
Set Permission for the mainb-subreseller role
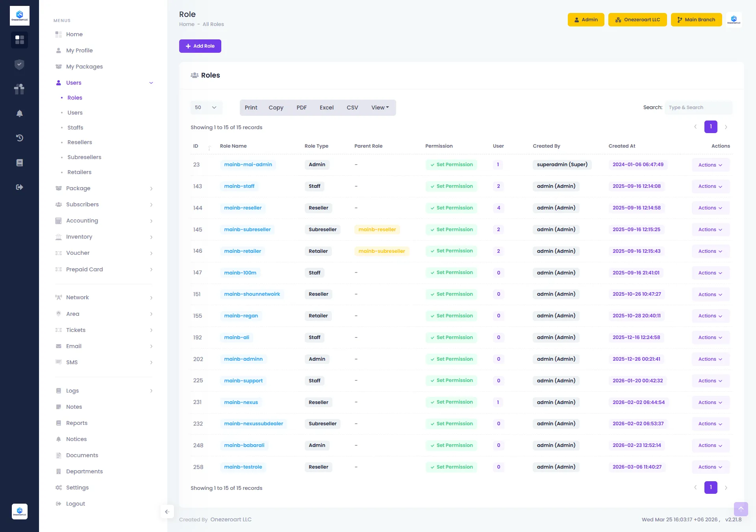click(452, 229)
